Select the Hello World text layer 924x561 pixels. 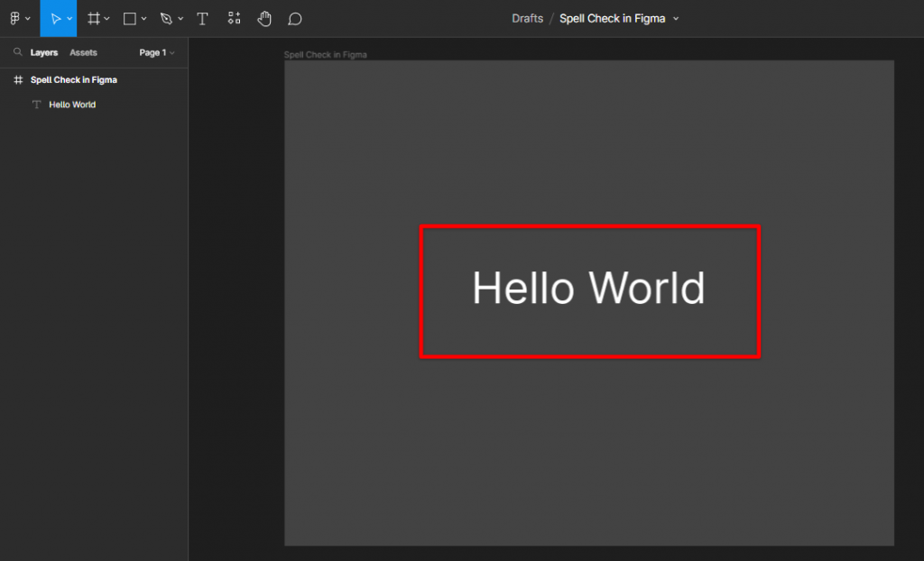pos(71,104)
